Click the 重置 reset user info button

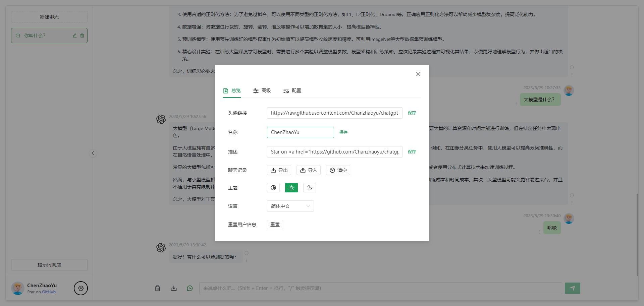click(x=275, y=225)
